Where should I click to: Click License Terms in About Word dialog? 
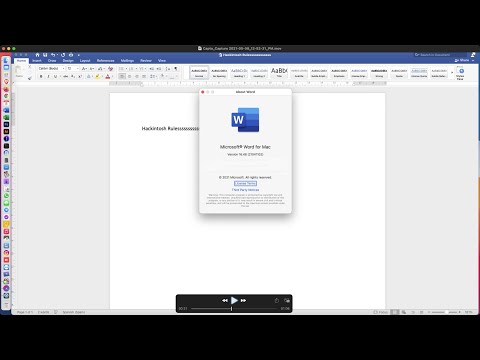[x=245, y=184]
